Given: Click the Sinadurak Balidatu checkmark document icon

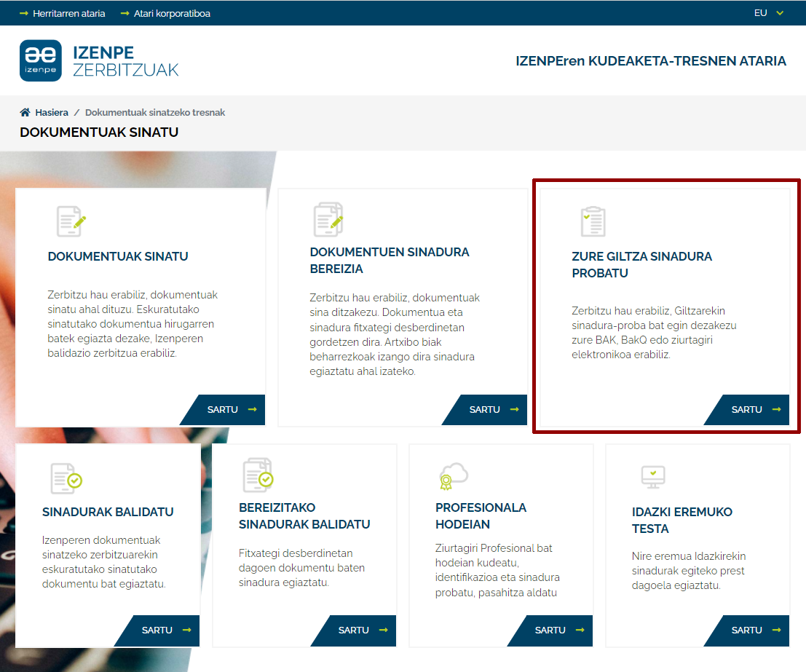Looking at the screenshot, I should click(x=66, y=478).
